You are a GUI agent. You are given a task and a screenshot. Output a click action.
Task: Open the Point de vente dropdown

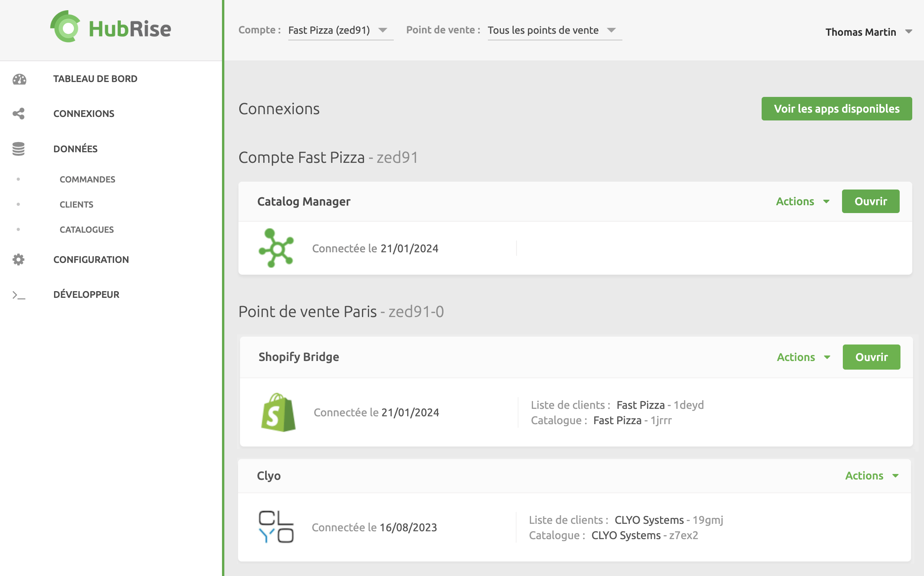[x=555, y=30]
